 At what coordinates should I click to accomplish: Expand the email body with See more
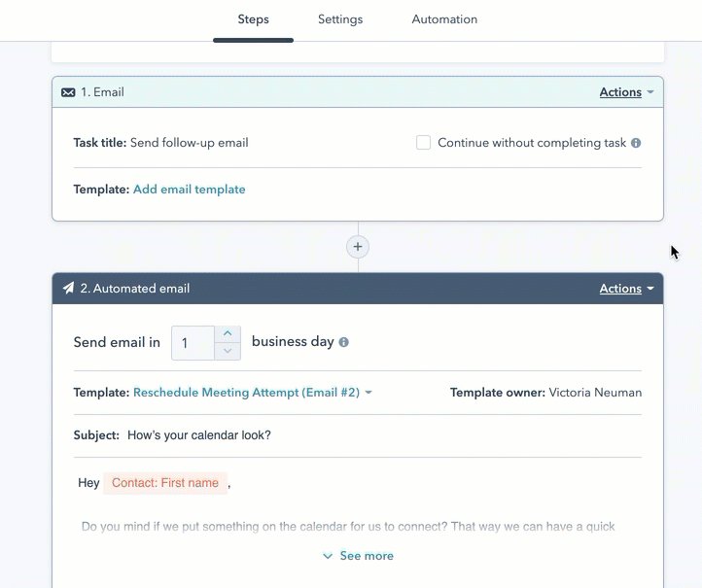tap(358, 556)
